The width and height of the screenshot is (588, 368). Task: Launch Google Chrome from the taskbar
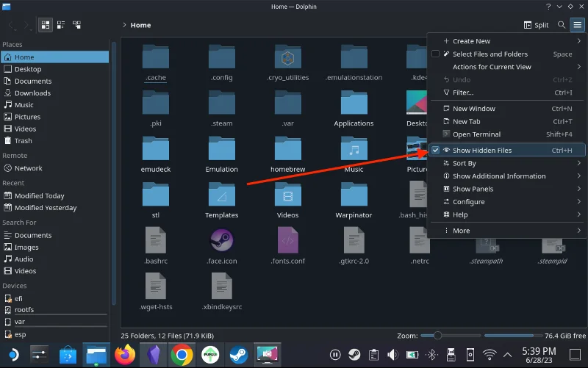[182, 355]
